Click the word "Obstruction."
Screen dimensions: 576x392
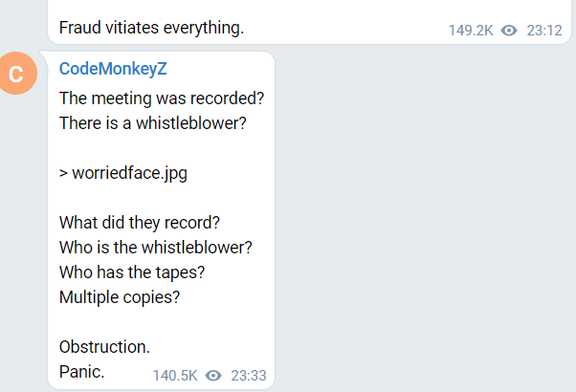(x=104, y=346)
